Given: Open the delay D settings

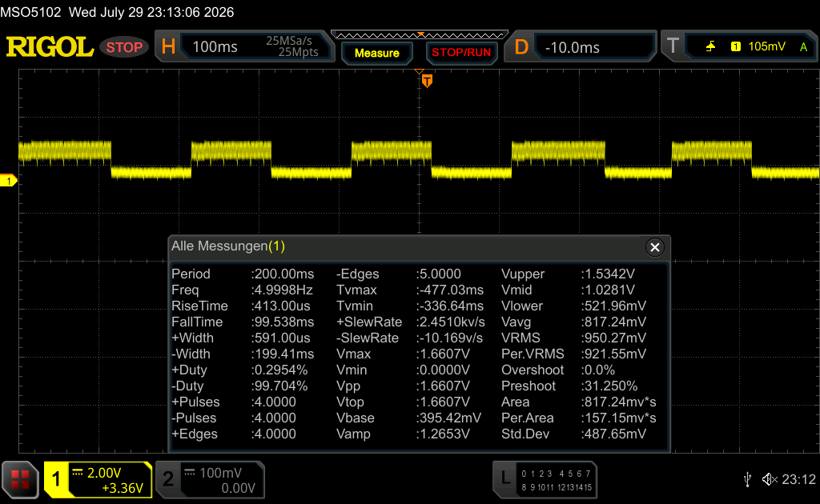Looking at the screenshot, I should coord(521,47).
